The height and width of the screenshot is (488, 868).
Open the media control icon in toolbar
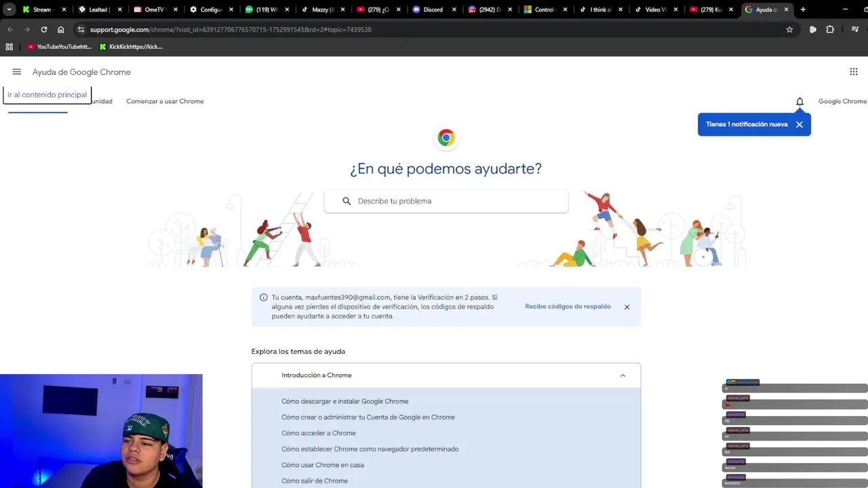point(856,30)
